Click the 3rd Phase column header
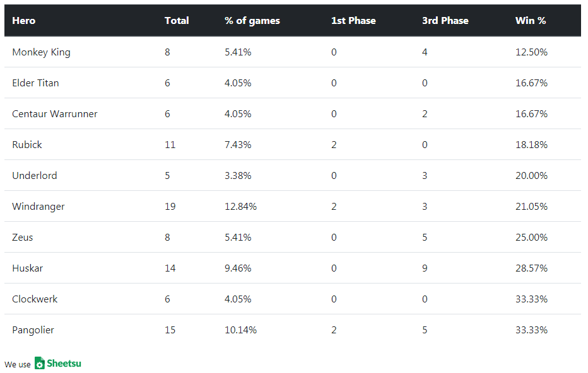 445,21
